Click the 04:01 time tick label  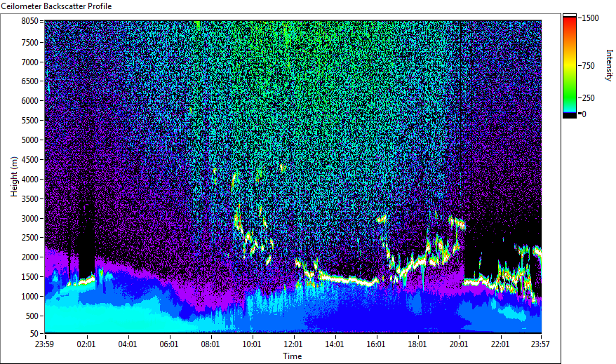[x=128, y=344]
